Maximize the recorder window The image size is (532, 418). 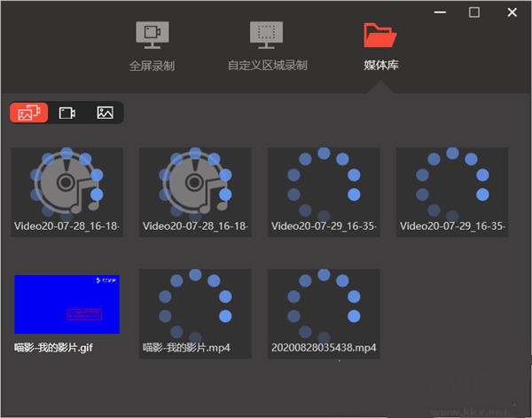474,12
